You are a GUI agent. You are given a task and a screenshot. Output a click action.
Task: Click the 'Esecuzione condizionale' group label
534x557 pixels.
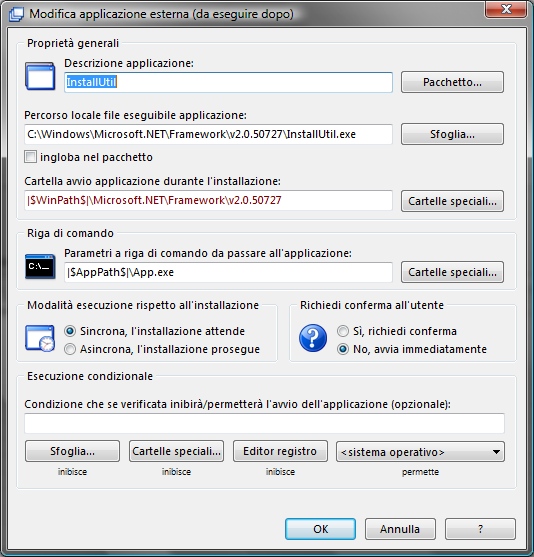tap(90, 376)
